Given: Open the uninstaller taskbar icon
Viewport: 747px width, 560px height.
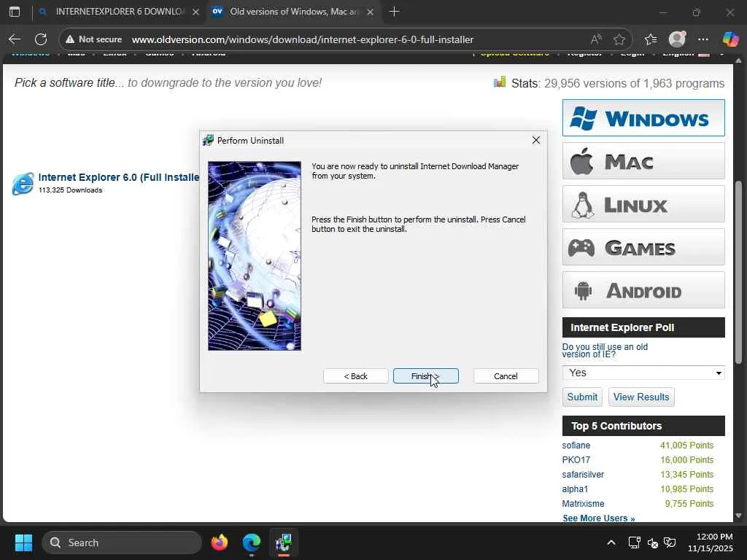Looking at the screenshot, I should (284, 542).
